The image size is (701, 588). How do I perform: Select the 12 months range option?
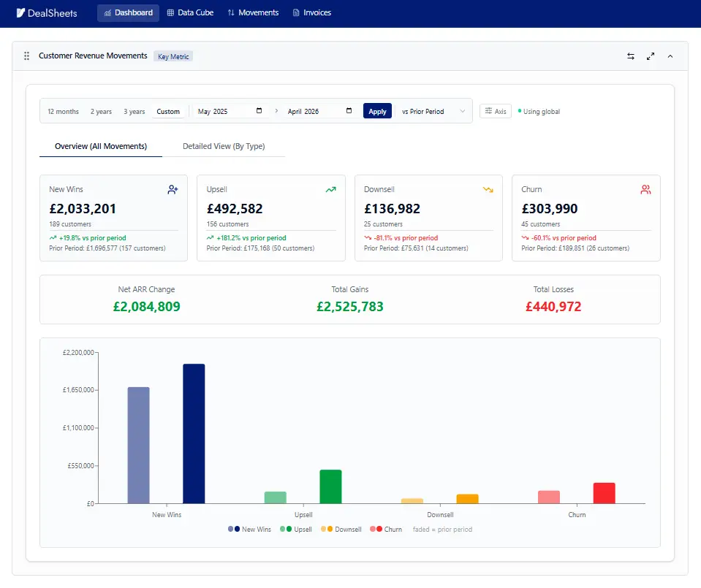63,111
